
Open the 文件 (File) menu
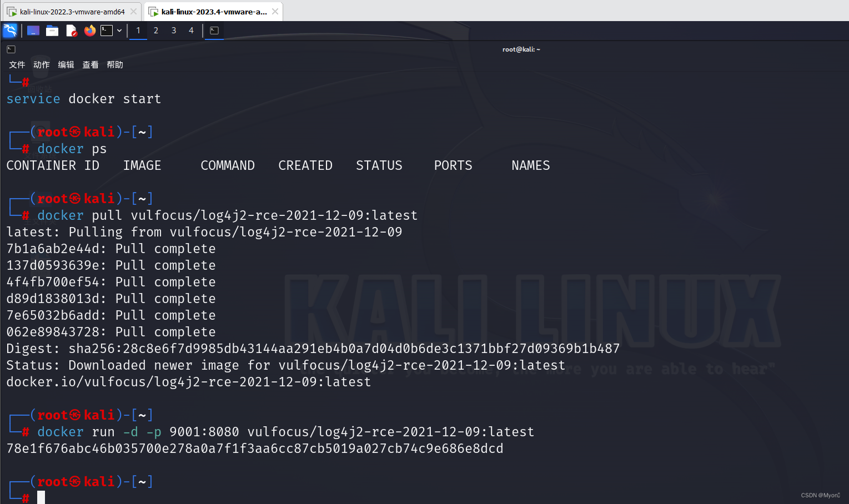point(17,64)
